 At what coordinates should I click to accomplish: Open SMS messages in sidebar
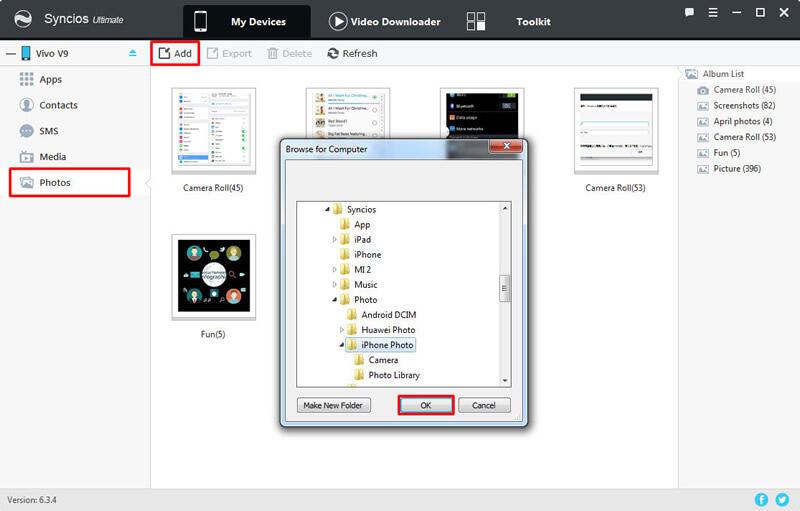click(x=49, y=131)
